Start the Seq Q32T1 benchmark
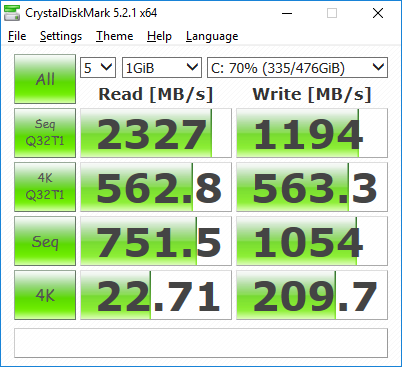 (45, 133)
